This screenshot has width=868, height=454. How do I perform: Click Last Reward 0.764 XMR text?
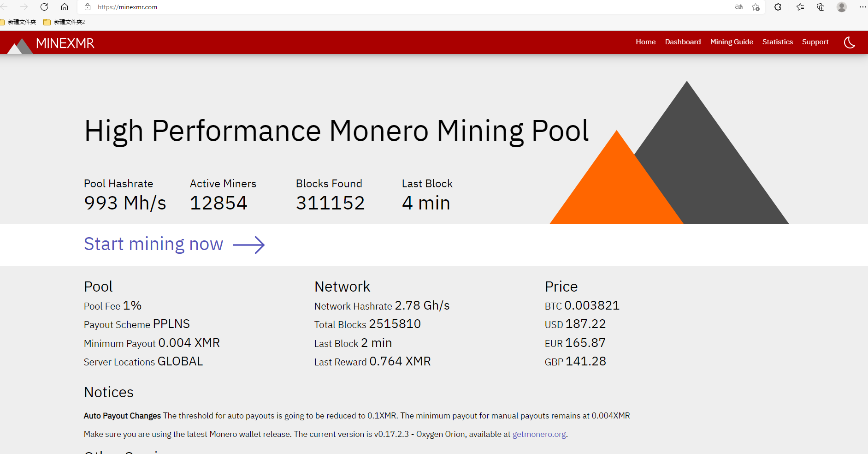tap(372, 362)
